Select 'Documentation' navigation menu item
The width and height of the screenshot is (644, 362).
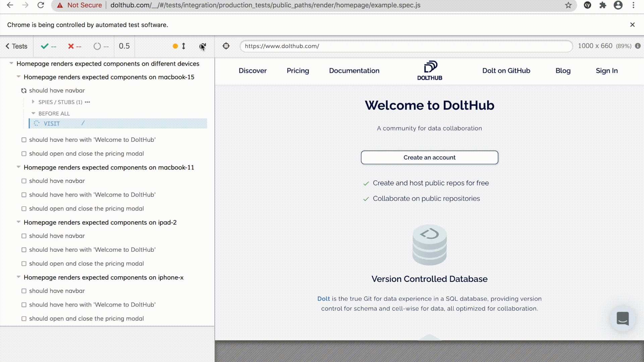click(354, 71)
